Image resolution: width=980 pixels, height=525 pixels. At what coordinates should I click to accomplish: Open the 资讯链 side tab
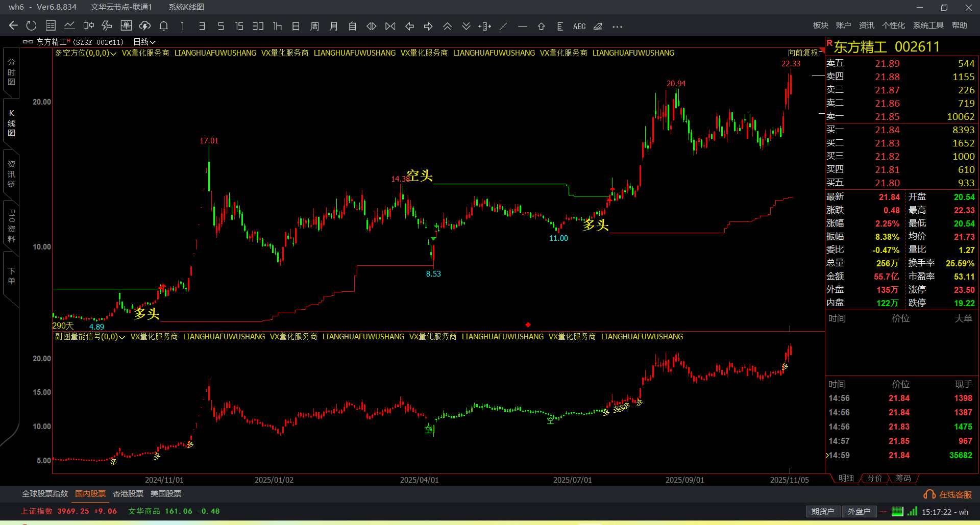click(x=11, y=174)
